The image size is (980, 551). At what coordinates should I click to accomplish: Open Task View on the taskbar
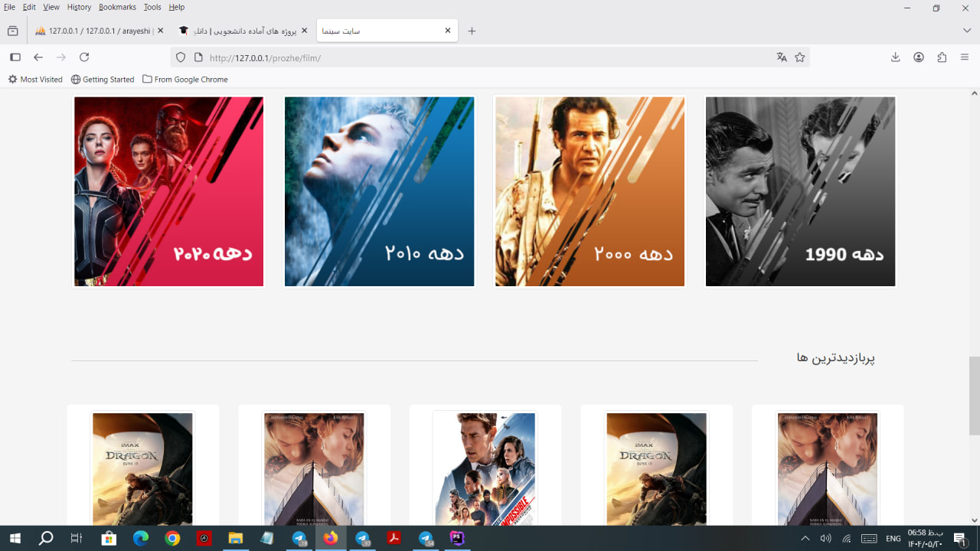76,539
